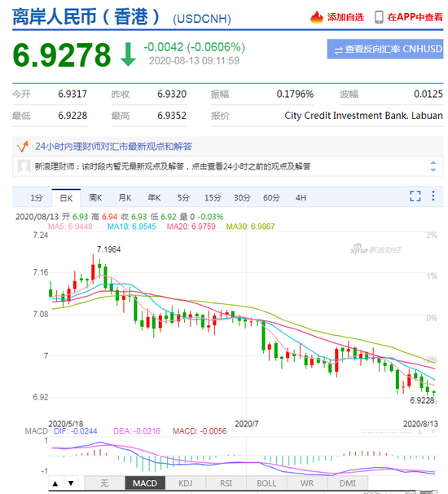Click the orange trend check icon

click(x=23, y=146)
